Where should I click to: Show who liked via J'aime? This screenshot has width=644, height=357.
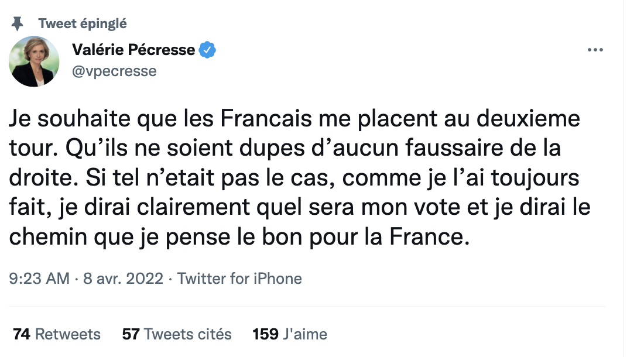[304, 334]
